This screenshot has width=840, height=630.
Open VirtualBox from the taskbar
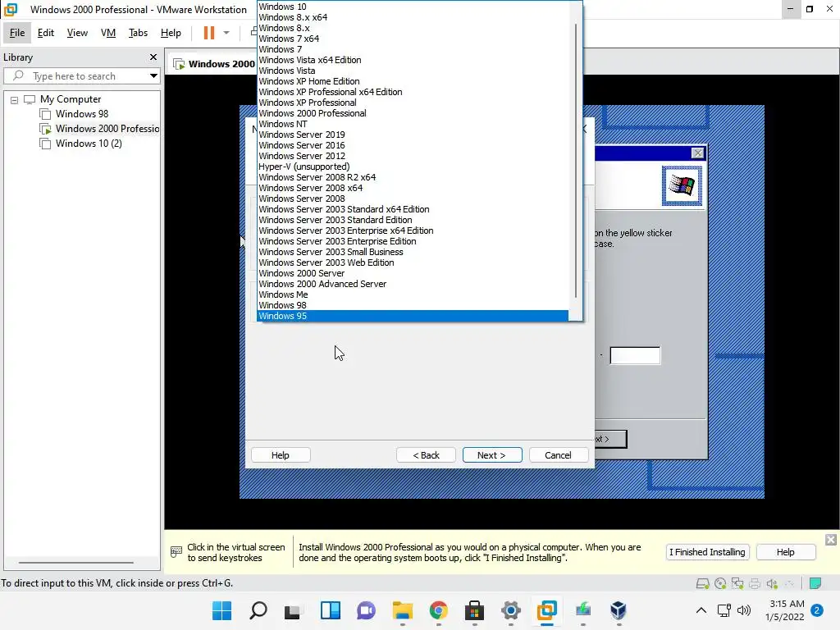pos(619,610)
